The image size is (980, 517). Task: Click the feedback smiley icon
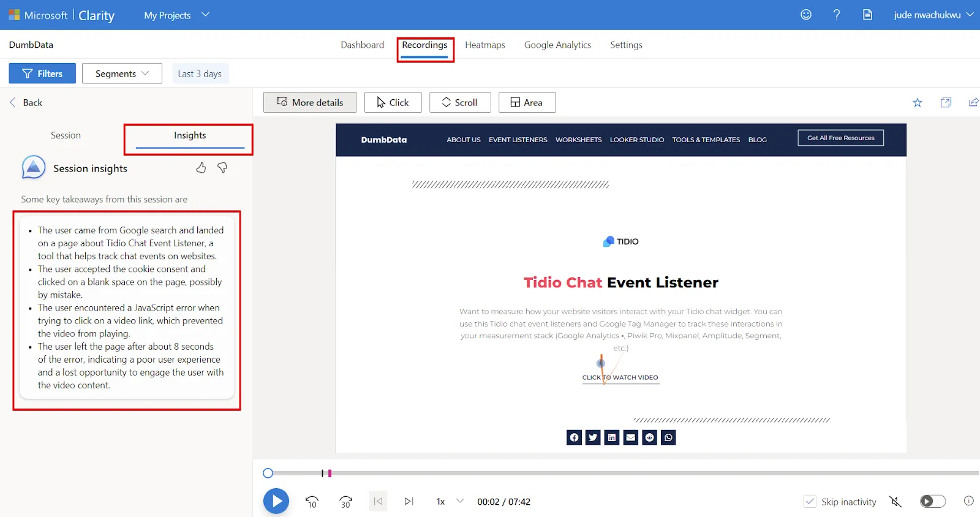click(x=806, y=15)
